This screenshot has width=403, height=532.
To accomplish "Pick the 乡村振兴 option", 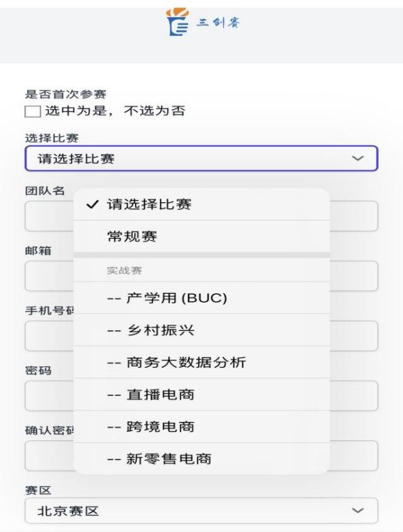I will [x=201, y=330].
